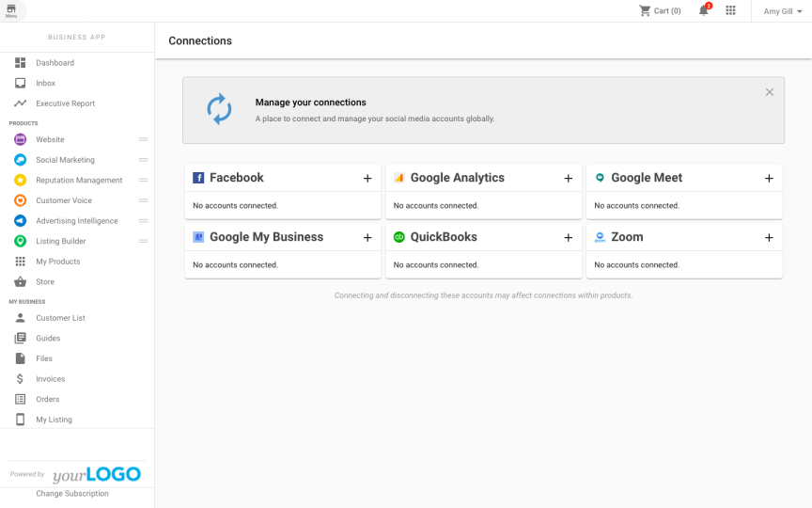Grab the Website row reorder handle

(143, 139)
